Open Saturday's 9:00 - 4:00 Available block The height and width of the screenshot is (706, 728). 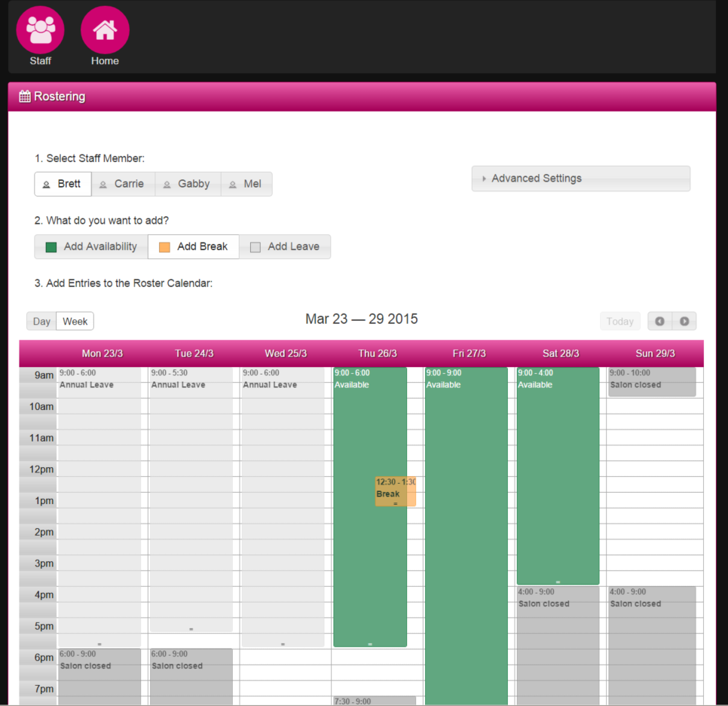(x=558, y=475)
